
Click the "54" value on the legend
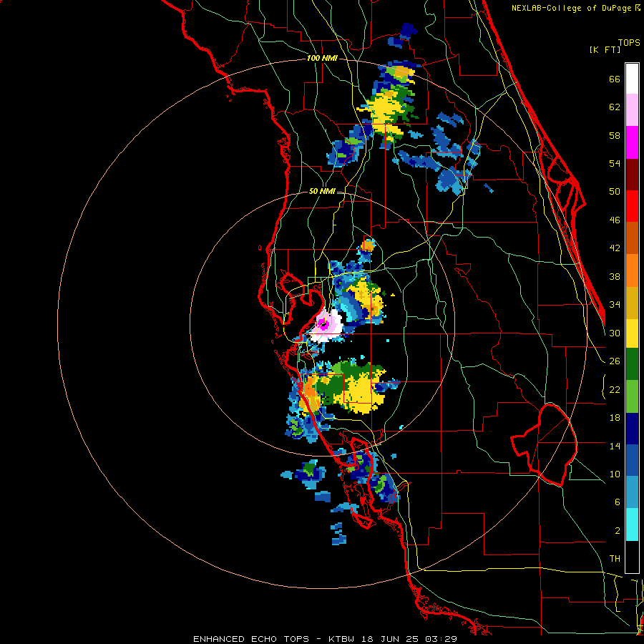click(615, 163)
